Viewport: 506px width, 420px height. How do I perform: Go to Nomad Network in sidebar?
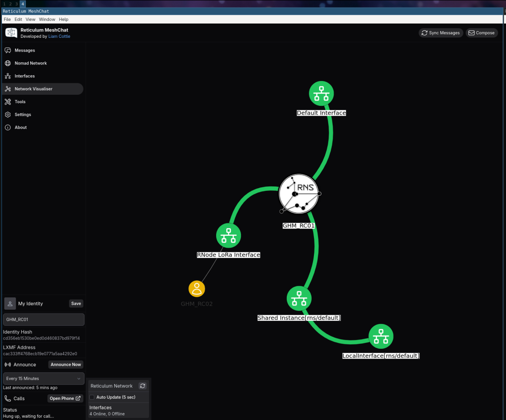[31, 63]
